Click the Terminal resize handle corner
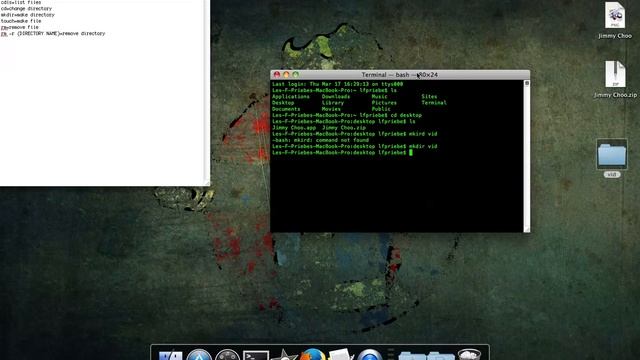The height and width of the screenshot is (360, 640). (x=527, y=229)
